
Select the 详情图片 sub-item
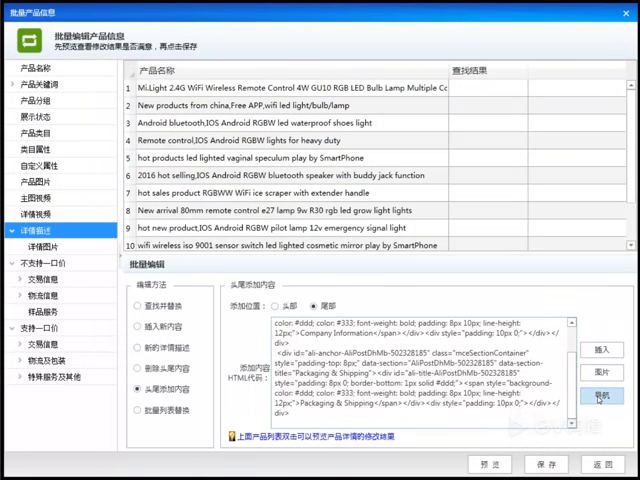(x=43, y=247)
